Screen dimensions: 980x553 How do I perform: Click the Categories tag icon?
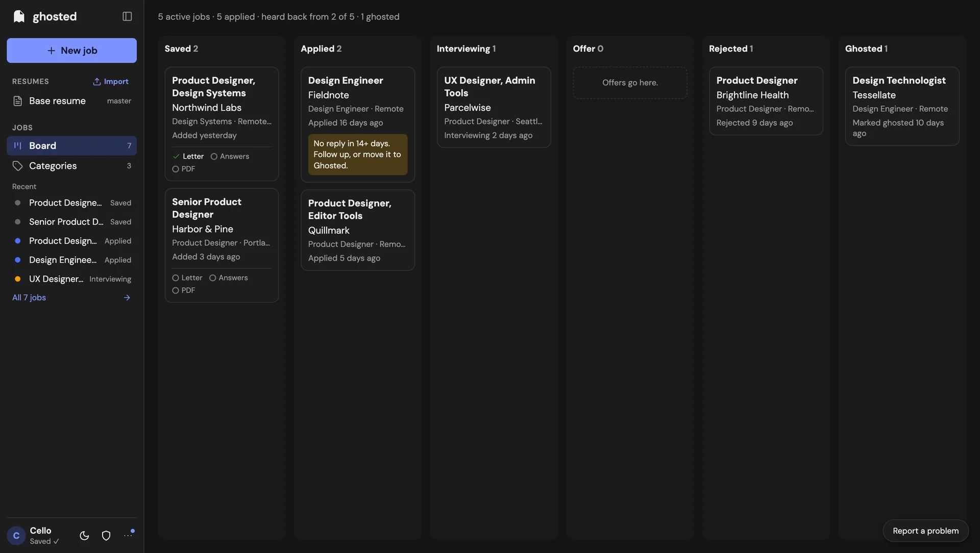(x=18, y=166)
